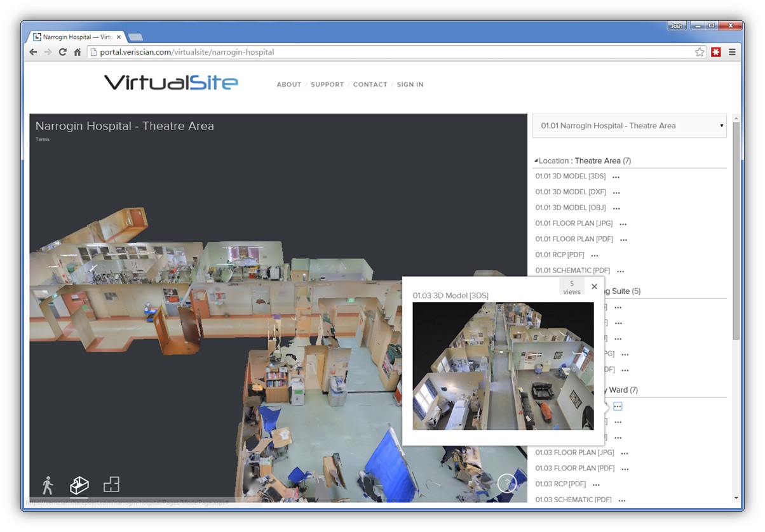Select the floor plan view icon
765x532 pixels.
111,485
